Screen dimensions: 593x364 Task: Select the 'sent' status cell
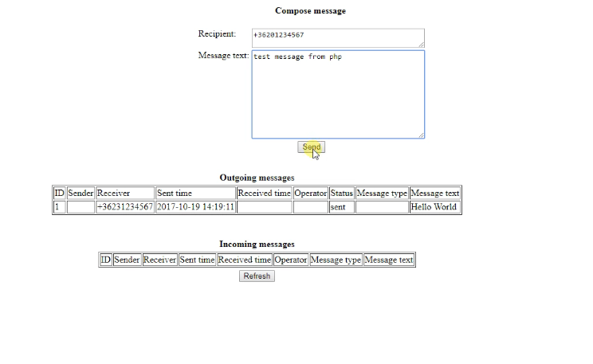[x=341, y=207]
